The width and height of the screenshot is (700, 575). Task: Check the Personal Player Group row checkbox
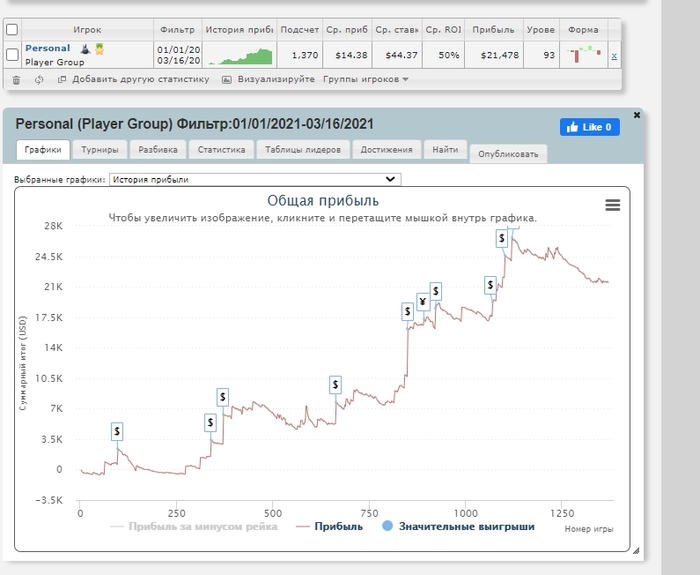point(12,55)
